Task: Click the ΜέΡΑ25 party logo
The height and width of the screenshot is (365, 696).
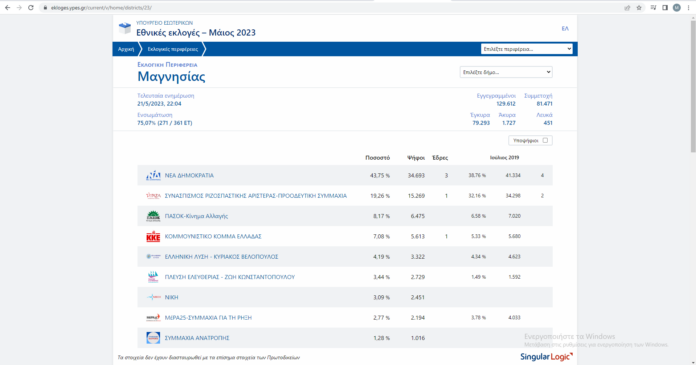Action: click(153, 317)
